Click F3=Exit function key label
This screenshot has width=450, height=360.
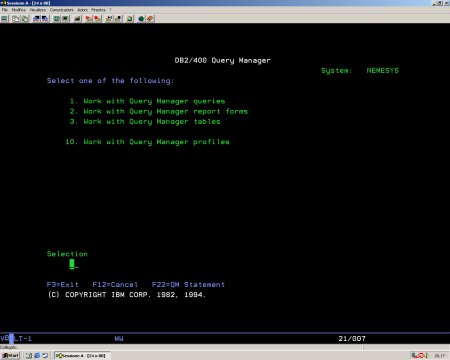[63, 285]
